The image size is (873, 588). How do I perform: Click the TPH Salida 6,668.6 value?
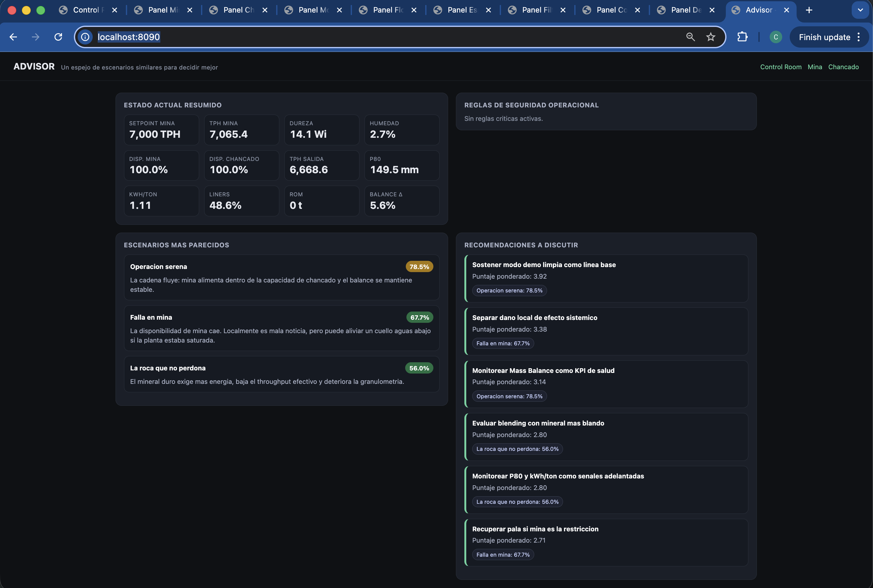pos(309,170)
